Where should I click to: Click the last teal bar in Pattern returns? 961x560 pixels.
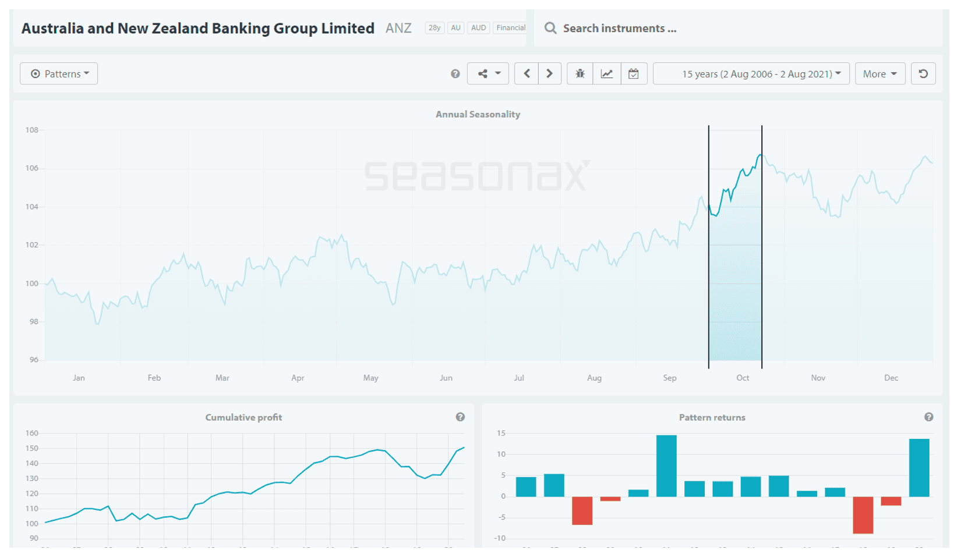click(x=919, y=467)
